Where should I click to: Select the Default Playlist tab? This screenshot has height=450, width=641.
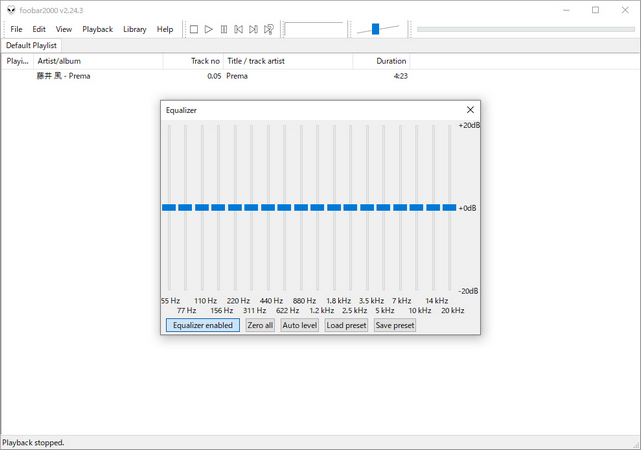(x=31, y=45)
